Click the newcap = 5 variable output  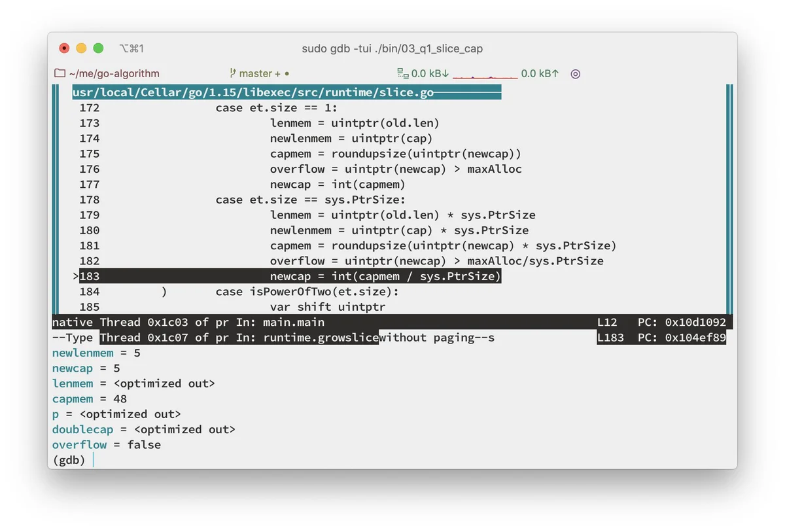tap(86, 368)
